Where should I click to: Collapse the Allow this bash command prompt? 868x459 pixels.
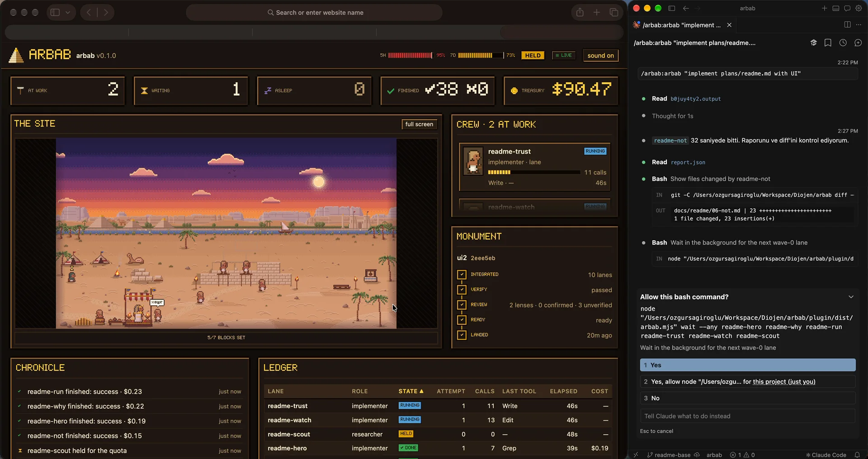851,297
